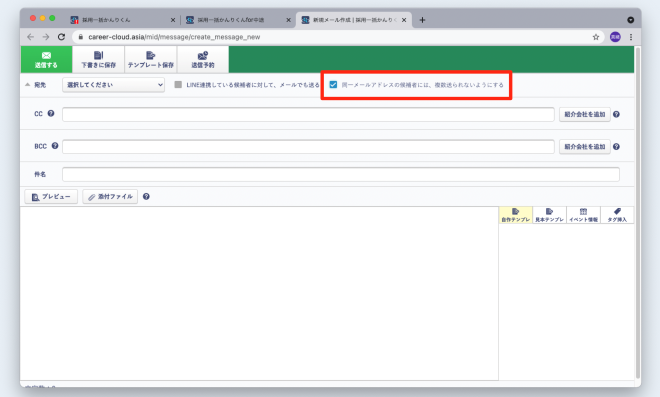Image resolution: width=660 pixels, height=397 pixels.
Task: Save message with 下書きに保存
Action: [98, 59]
